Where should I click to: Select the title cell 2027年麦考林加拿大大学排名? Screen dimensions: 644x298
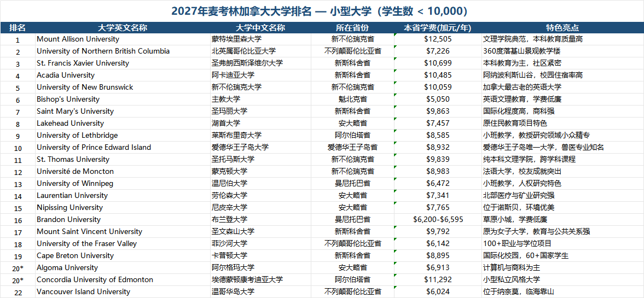pos(322,11)
